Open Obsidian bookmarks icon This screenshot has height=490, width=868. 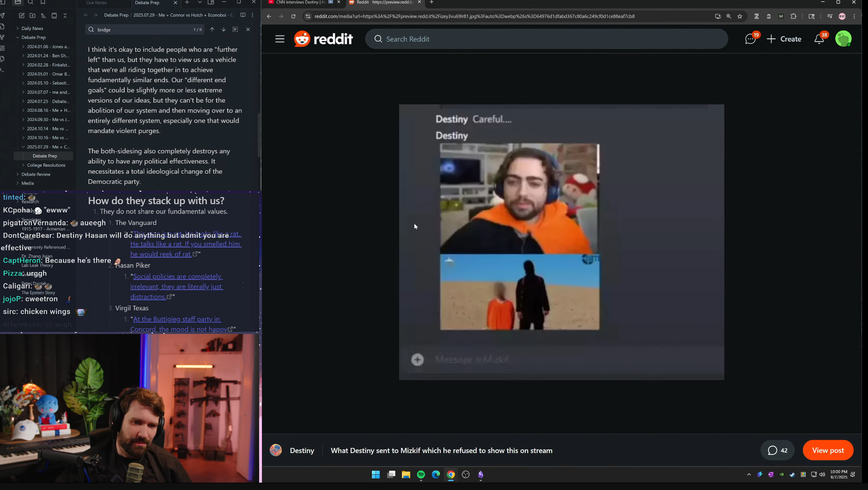[x=42, y=2]
